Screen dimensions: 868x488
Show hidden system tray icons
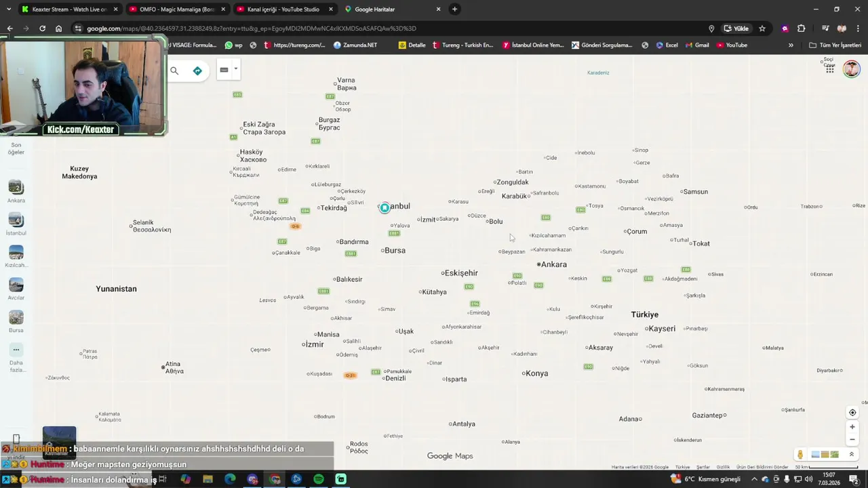click(754, 479)
